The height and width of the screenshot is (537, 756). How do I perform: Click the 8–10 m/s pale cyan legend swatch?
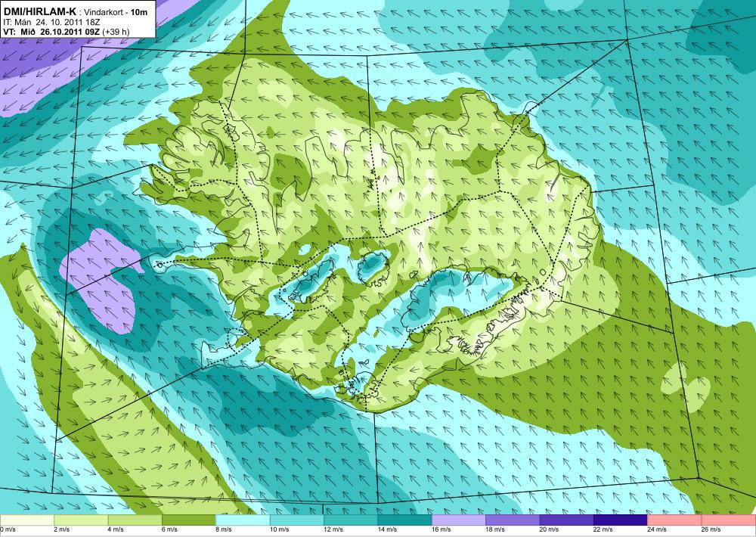pos(243,520)
